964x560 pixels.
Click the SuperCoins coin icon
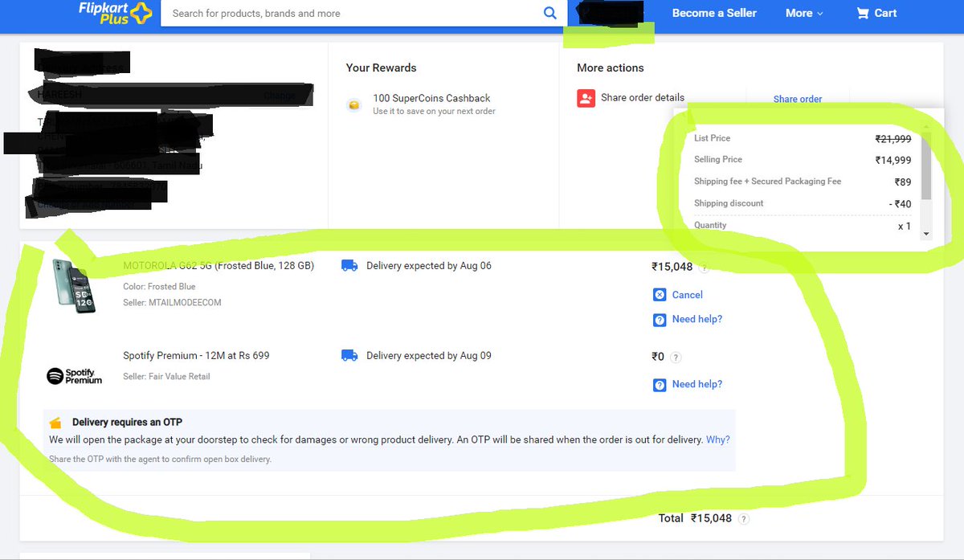pyautogui.click(x=353, y=104)
